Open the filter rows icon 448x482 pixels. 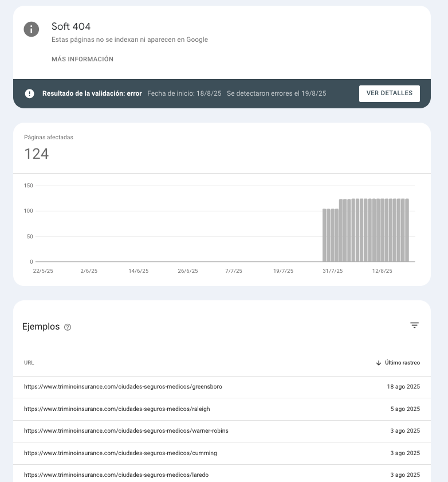pos(415,326)
